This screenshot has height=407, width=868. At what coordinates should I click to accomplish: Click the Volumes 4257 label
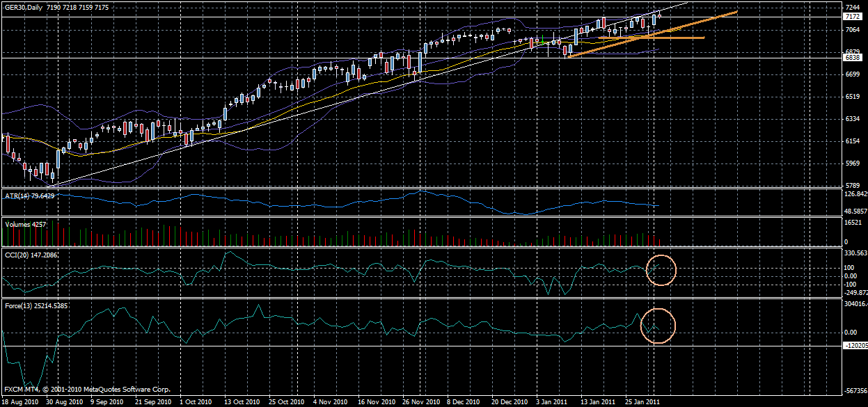tap(25, 225)
